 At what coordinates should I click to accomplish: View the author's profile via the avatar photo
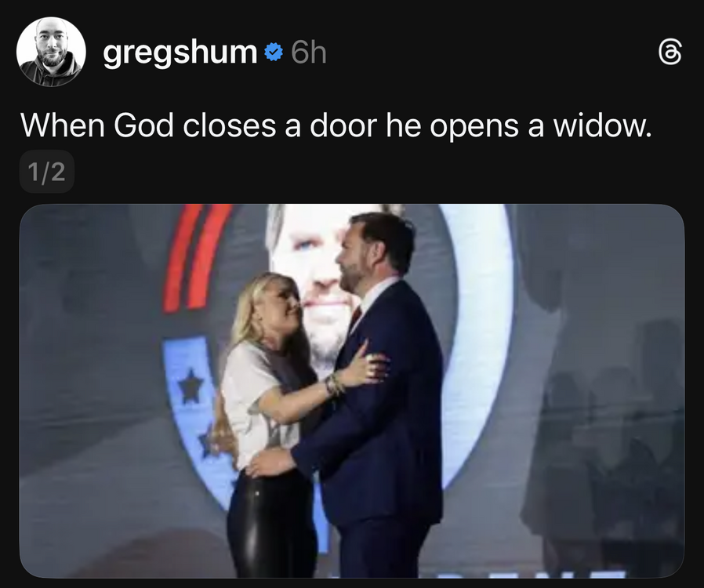(51, 52)
